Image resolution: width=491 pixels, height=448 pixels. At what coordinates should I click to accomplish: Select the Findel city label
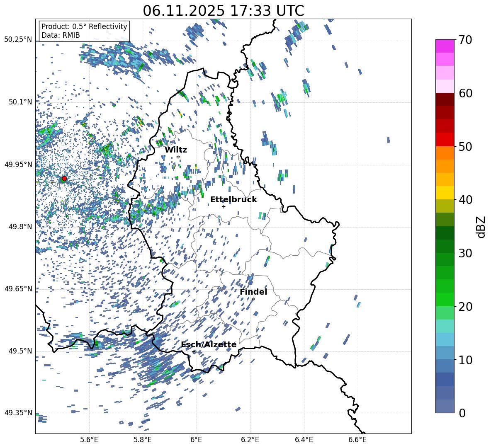[x=253, y=292]
